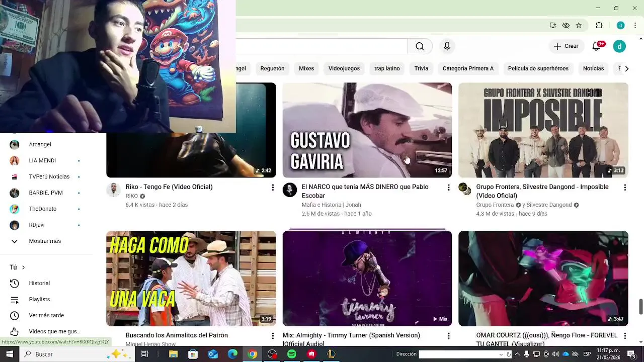
Task: Open options menu for Grupo Frontera Imposible video
Action: pyautogui.click(x=625, y=188)
